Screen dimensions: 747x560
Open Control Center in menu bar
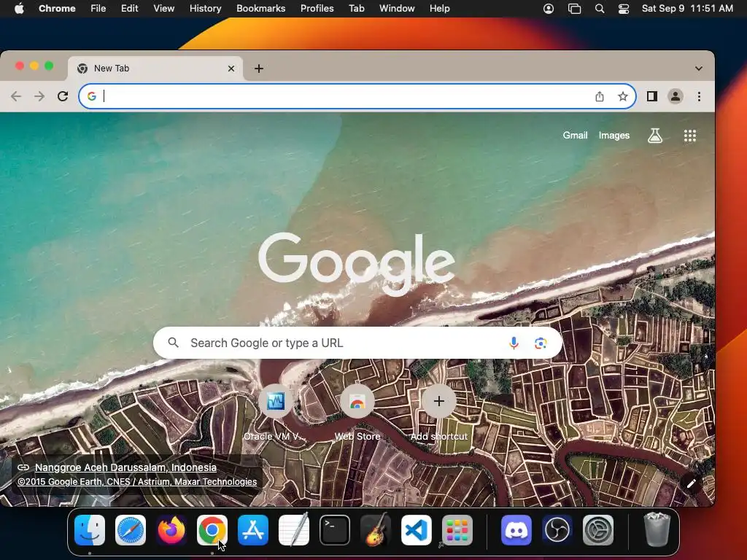pyautogui.click(x=624, y=9)
